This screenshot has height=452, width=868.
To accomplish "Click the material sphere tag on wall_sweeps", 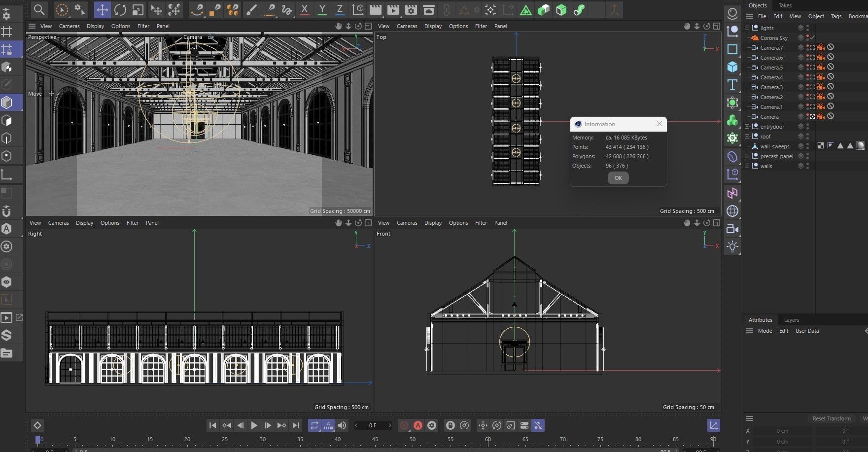I will point(860,145).
